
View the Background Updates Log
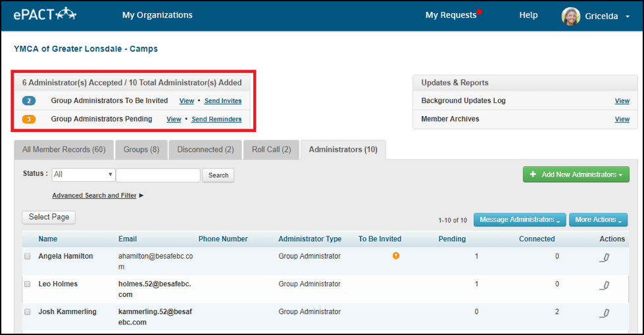click(622, 101)
